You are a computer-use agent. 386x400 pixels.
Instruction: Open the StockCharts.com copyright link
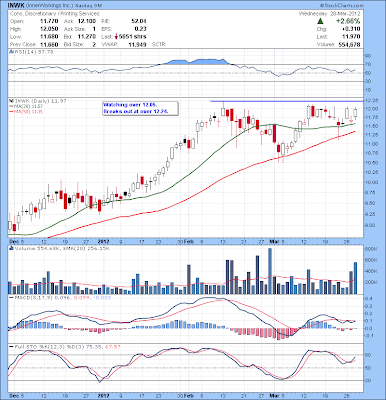342,6
